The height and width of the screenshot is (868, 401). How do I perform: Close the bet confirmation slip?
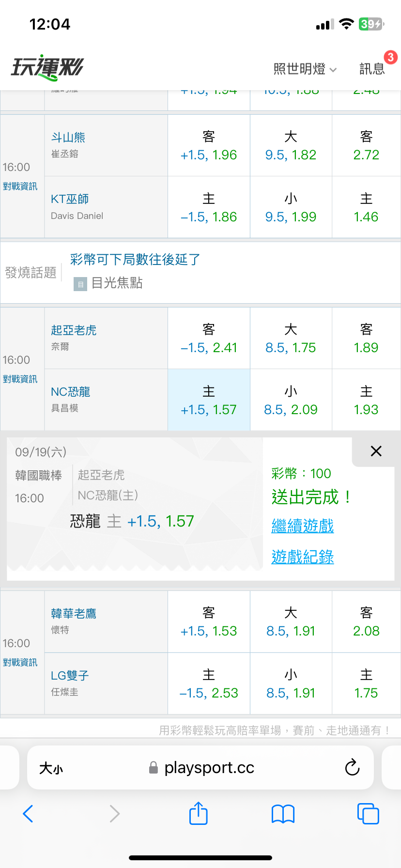pyautogui.click(x=376, y=451)
